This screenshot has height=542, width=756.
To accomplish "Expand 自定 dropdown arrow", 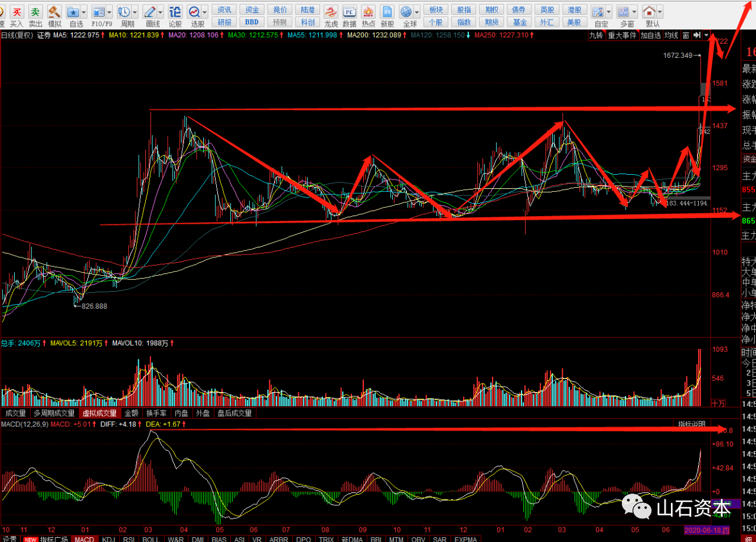I will (608, 12).
